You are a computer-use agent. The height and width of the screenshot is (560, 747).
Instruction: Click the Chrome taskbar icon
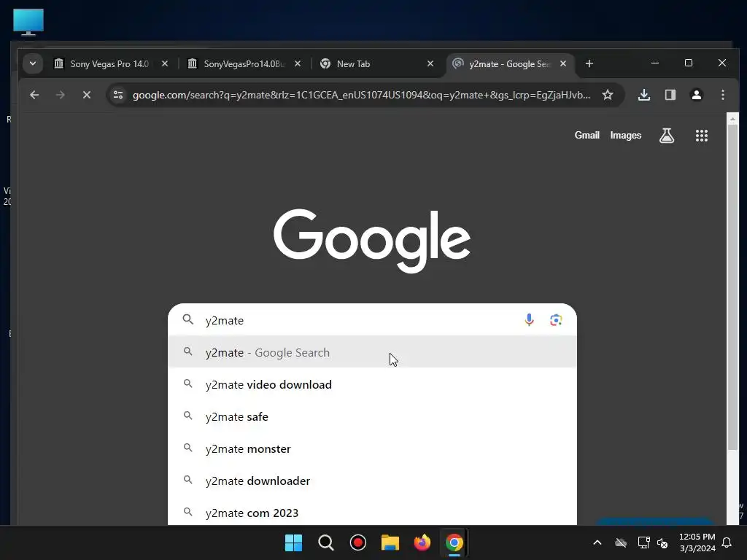[454, 542]
